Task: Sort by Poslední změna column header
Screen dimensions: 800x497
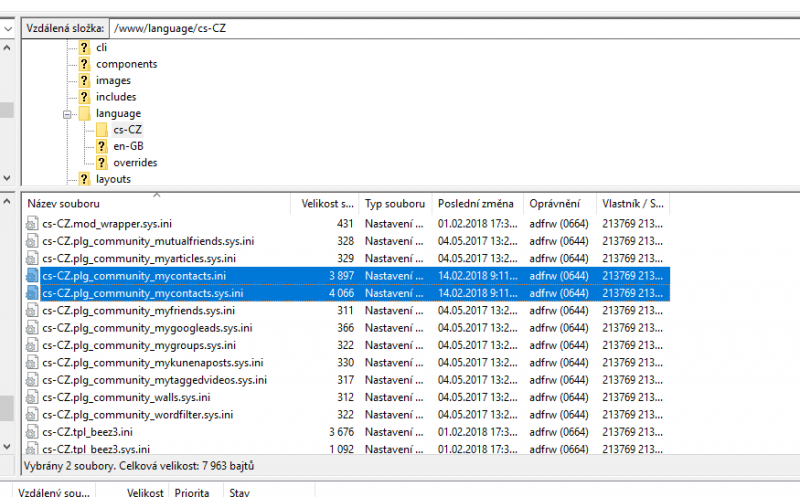Action: (478, 204)
